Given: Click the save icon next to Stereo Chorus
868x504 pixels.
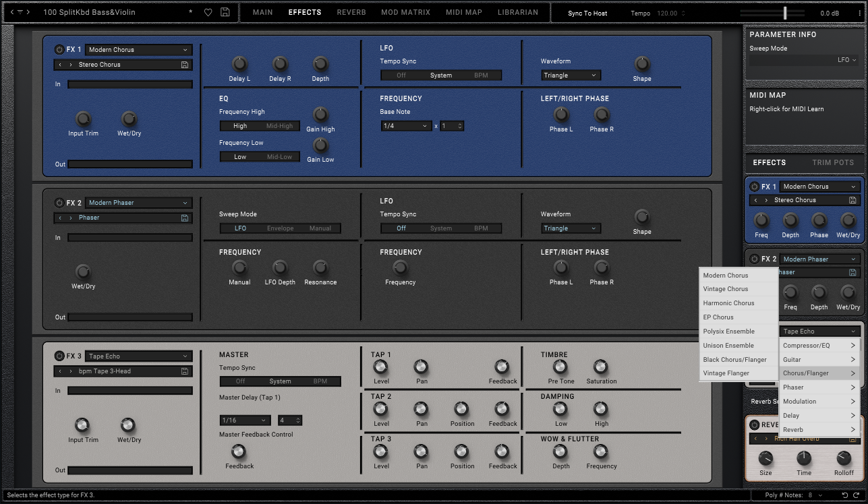Looking at the screenshot, I should (185, 65).
